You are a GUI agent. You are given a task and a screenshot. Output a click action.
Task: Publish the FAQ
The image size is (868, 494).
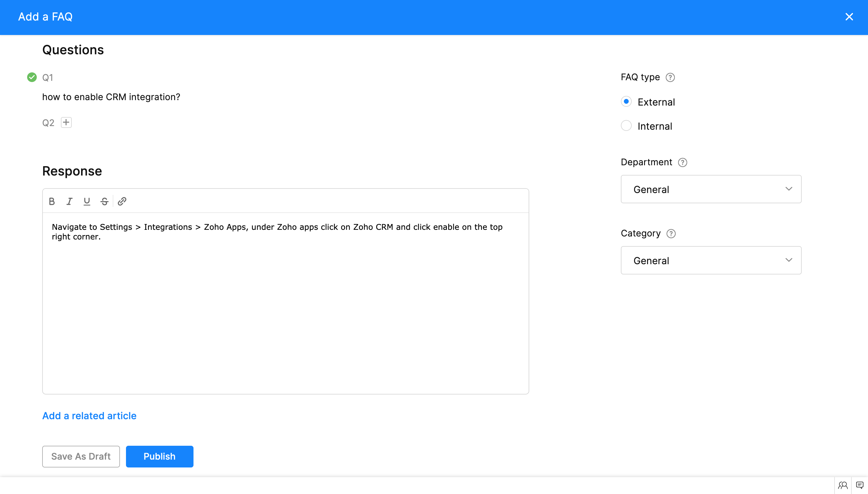(159, 456)
